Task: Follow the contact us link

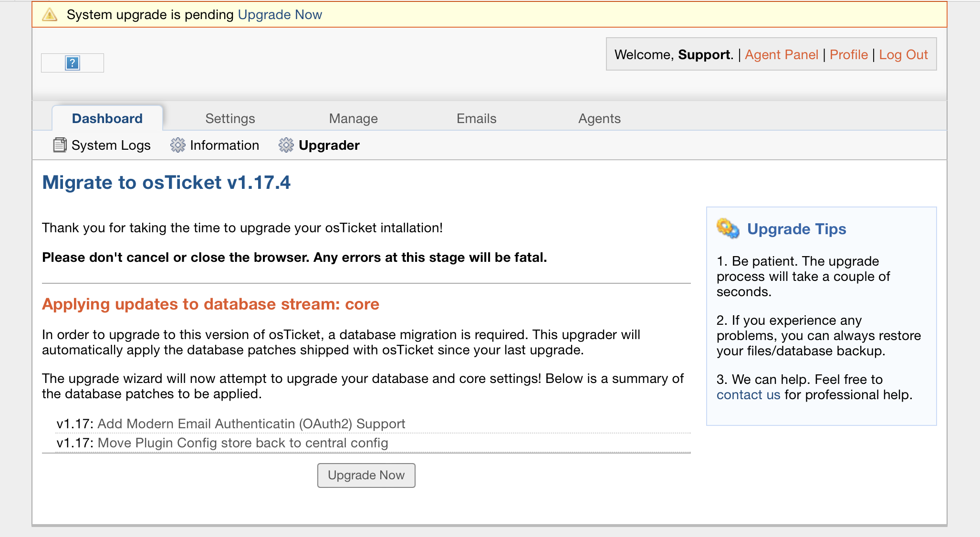Action: point(748,394)
